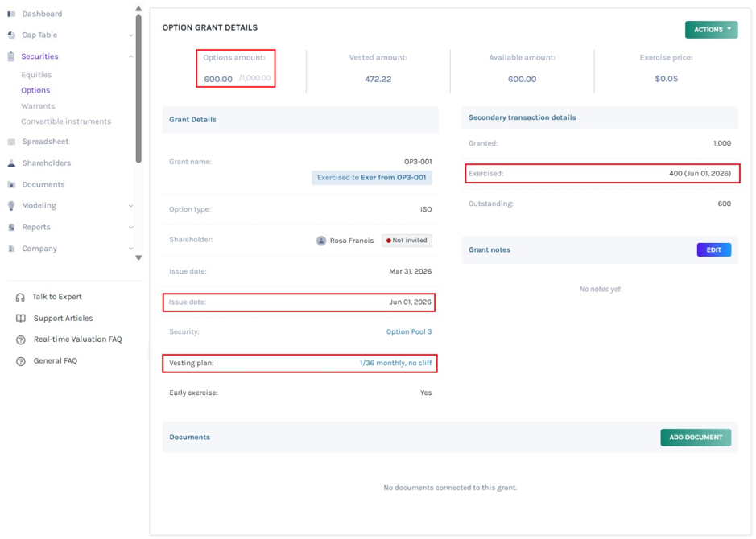This screenshot has width=756, height=539.
Task: Click the EDIT button for Grant notes
Action: click(x=713, y=249)
